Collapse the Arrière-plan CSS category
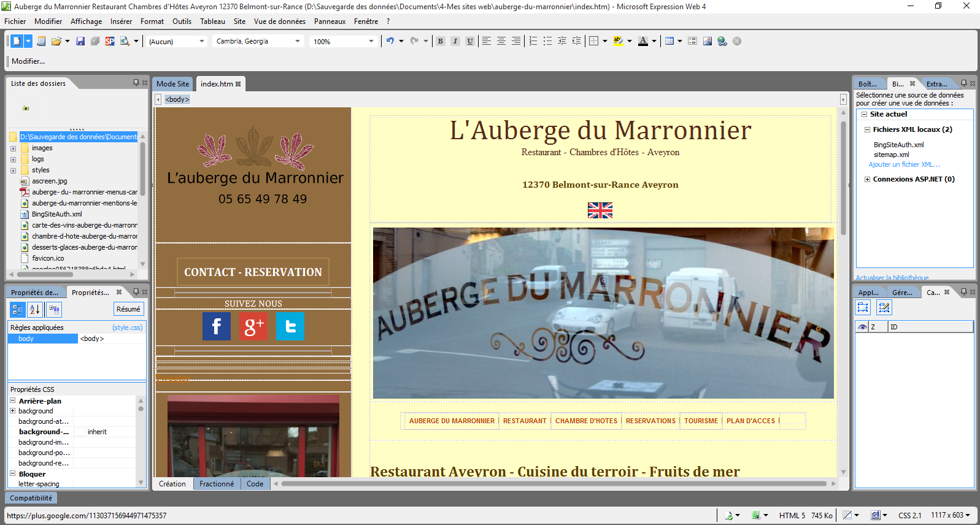Viewport: 980px width, 525px height. 13,400
